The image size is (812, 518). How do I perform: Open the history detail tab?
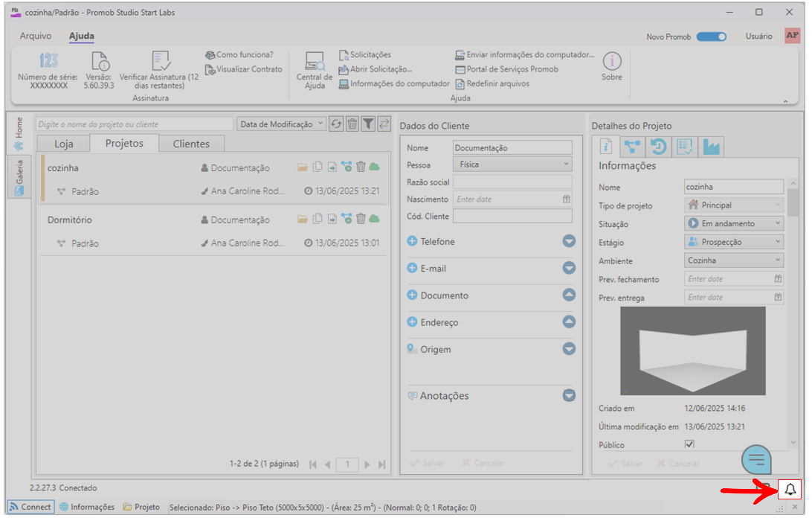coord(659,147)
